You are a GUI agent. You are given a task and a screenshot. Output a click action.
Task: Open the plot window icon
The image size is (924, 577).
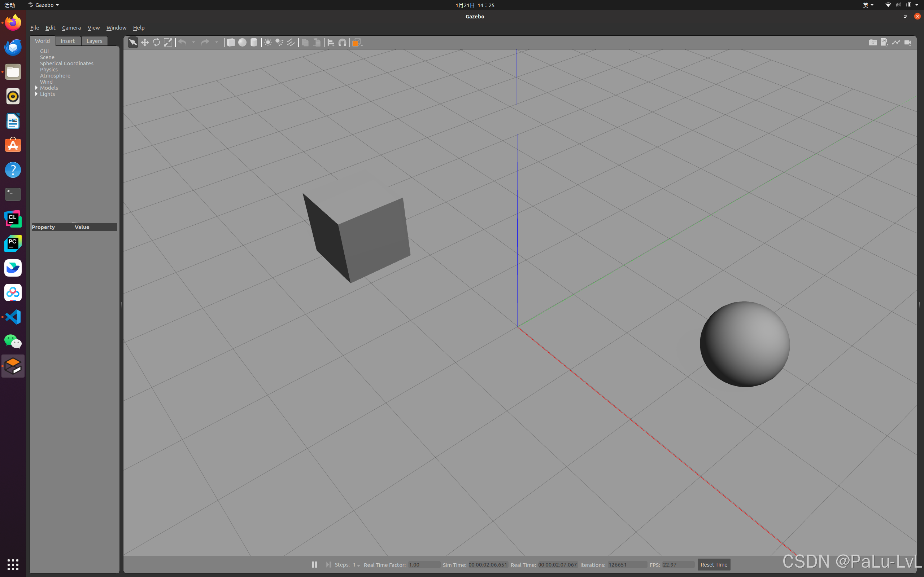click(x=896, y=42)
